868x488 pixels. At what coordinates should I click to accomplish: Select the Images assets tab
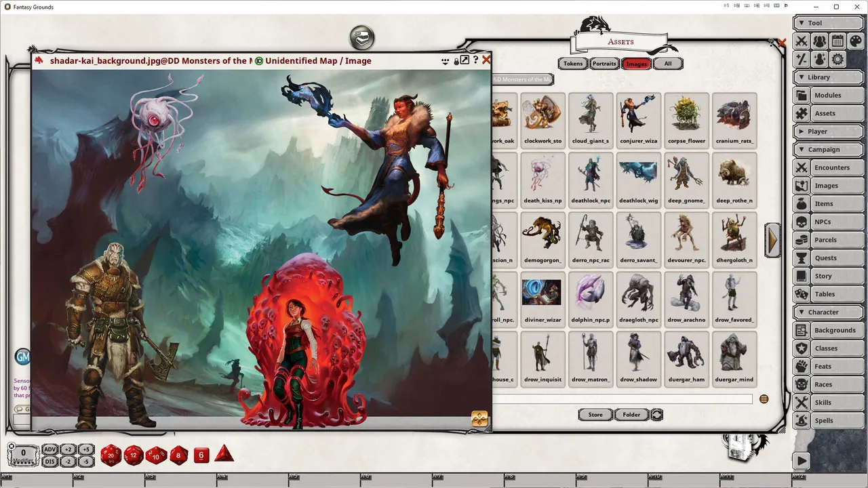pos(636,64)
